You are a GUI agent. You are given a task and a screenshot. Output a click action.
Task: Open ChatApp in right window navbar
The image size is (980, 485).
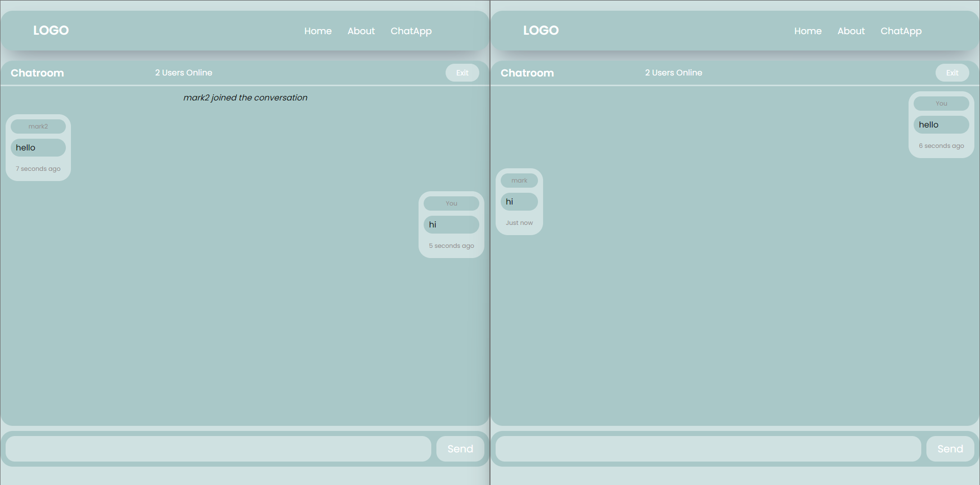point(901,31)
